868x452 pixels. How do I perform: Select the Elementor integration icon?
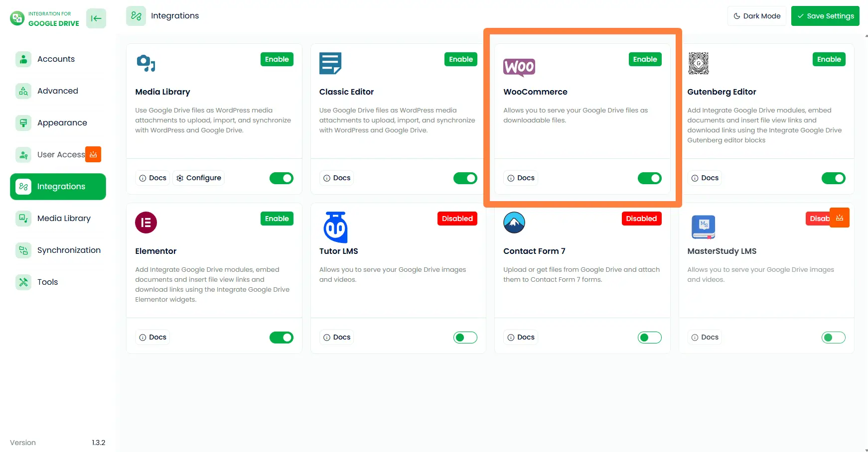coord(145,223)
